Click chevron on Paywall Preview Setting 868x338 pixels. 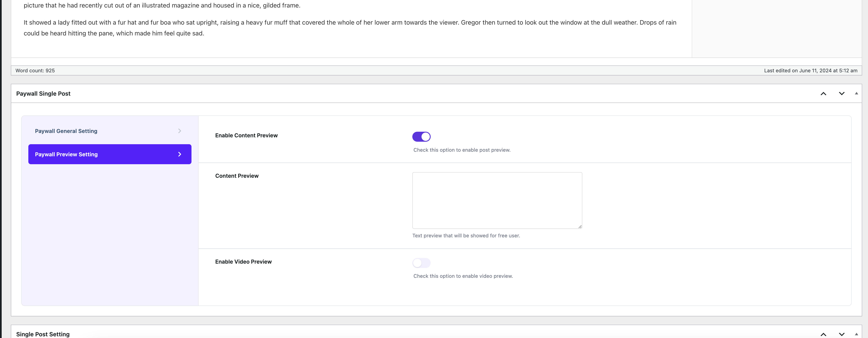coord(180,154)
